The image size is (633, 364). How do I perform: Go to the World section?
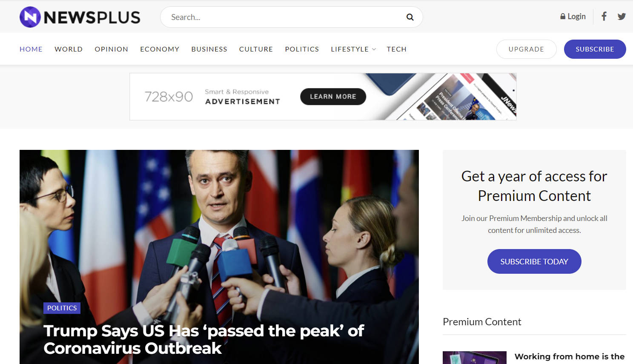69,49
